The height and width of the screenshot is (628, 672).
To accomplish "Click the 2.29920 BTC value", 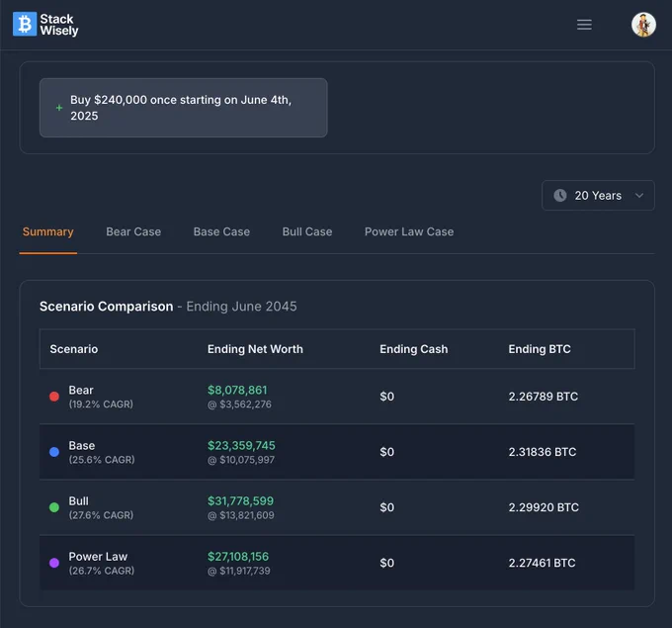I will 544,507.
